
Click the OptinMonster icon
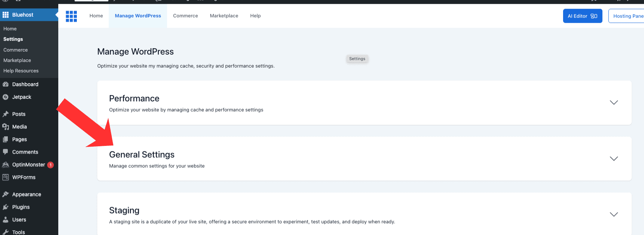point(6,164)
